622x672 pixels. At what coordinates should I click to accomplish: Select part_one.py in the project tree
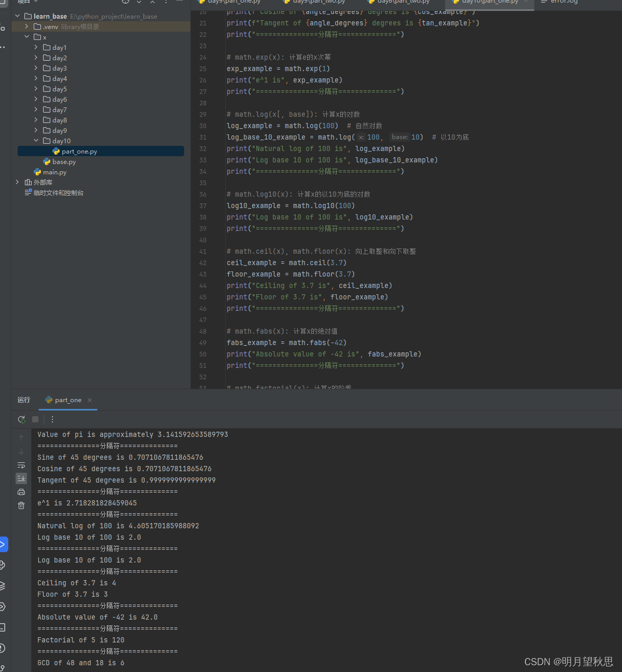[101, 151]
